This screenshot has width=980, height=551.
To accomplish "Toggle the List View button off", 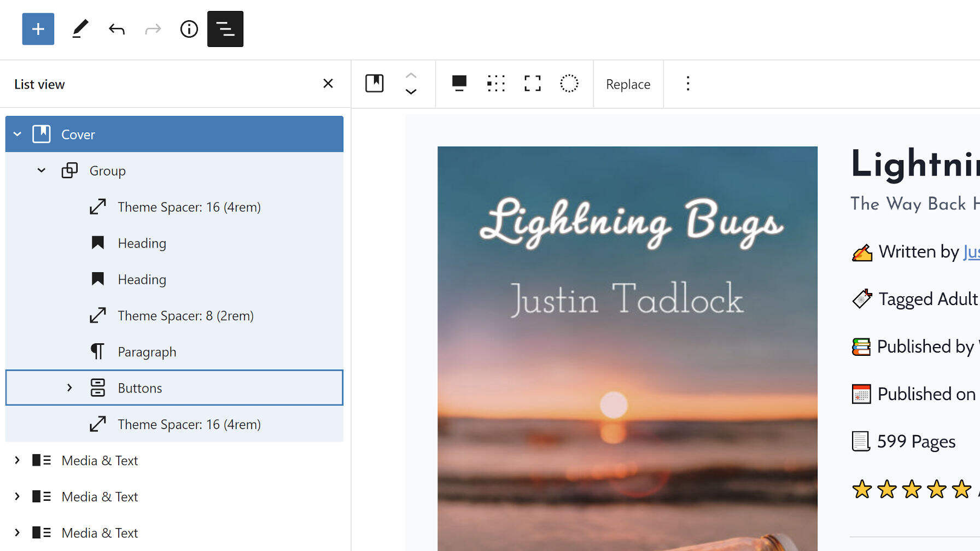I will point(225,29).
